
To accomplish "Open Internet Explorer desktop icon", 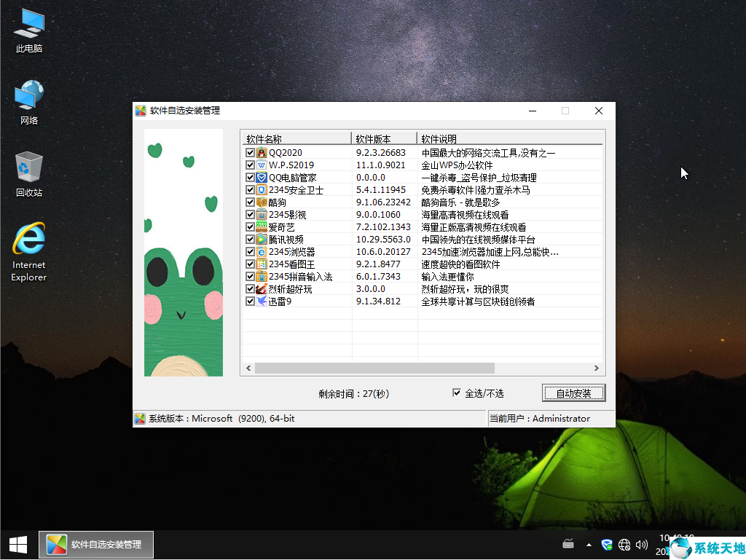I will click(28, 239).
